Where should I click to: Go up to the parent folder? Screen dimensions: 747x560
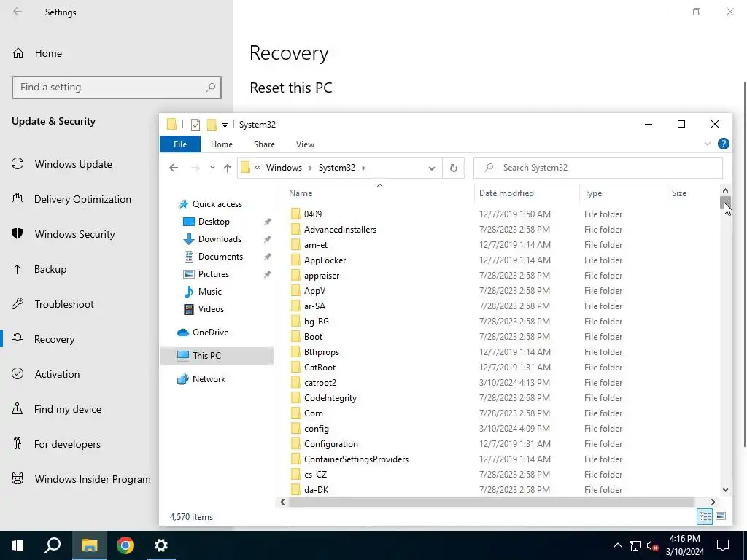[228, 168]
